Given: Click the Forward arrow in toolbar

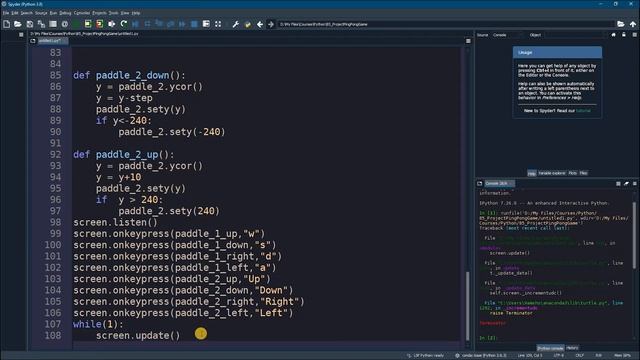Looking at the screenshot, I should pyautogui.click(x=271, y=24).
